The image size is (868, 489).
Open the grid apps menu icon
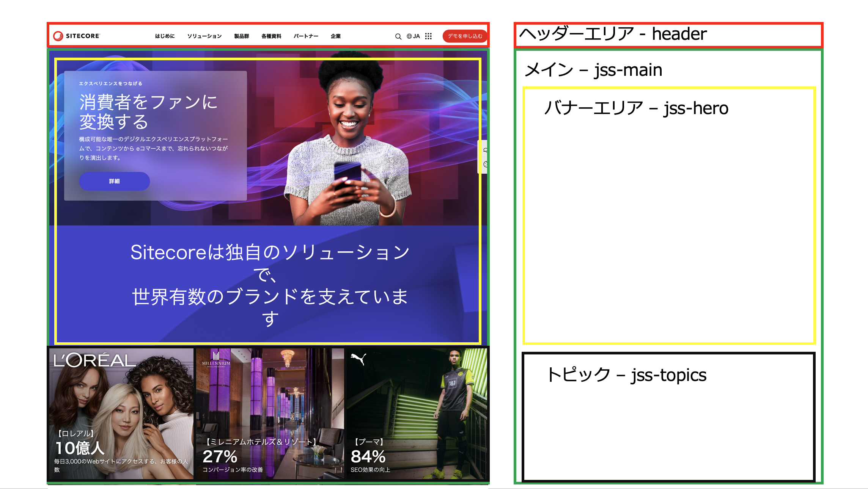tap(428, 36)
